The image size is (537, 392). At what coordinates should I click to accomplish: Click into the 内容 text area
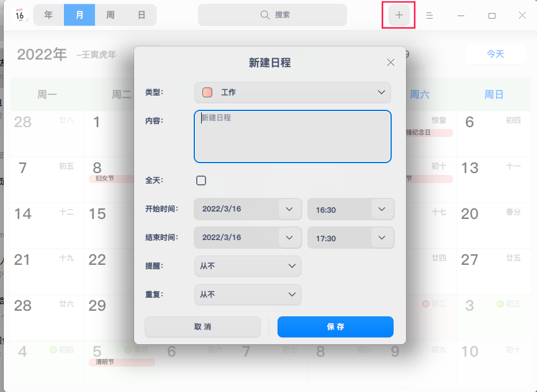coord(292,136)
